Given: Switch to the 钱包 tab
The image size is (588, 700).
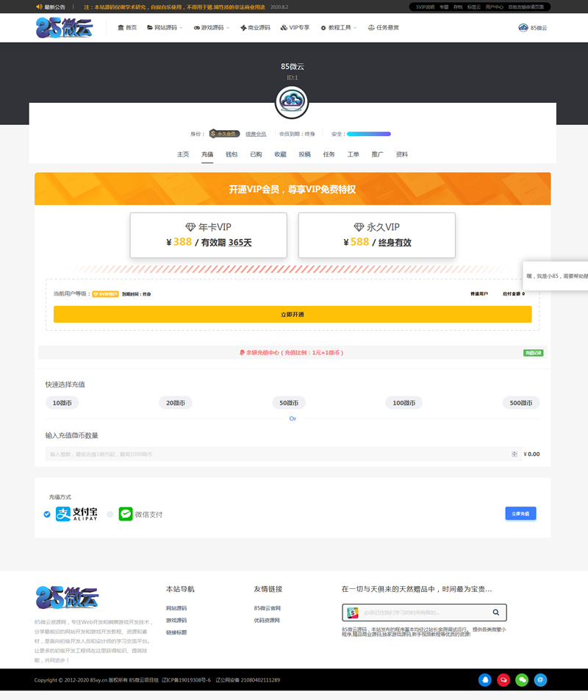Looking at the screenshot, I should pos(230,154).
